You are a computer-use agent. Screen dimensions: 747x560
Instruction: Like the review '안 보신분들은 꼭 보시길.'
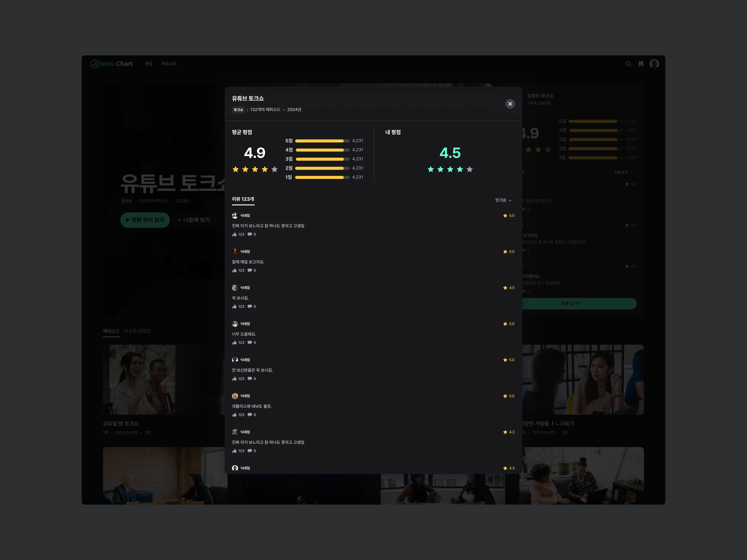pyautogui.click(x=234, y=379)
